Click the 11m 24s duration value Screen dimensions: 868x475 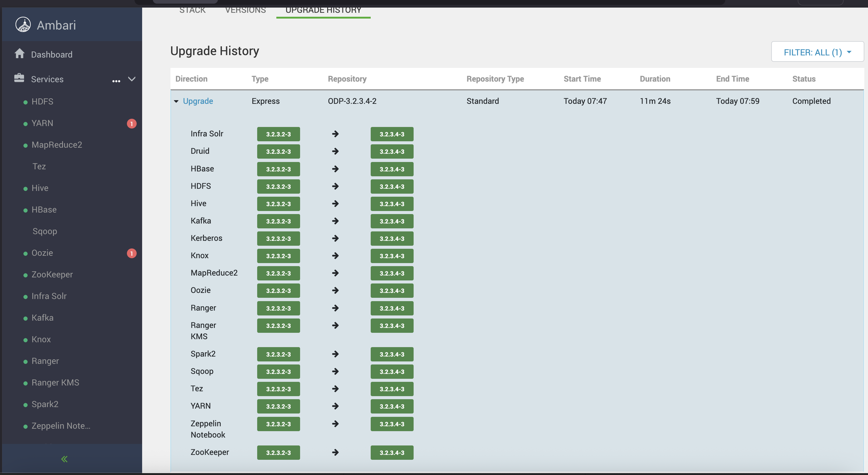pos(655,101)
